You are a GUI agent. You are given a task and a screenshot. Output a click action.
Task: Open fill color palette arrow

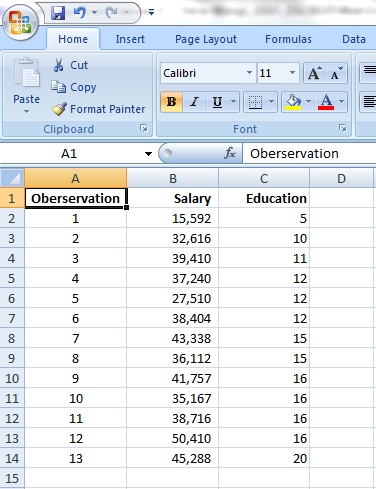[308, 102]
